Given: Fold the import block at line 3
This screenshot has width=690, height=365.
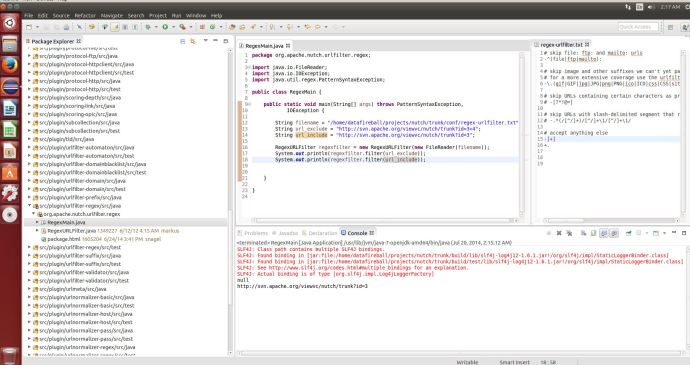Looking at the screenshot, I should 249,67.
